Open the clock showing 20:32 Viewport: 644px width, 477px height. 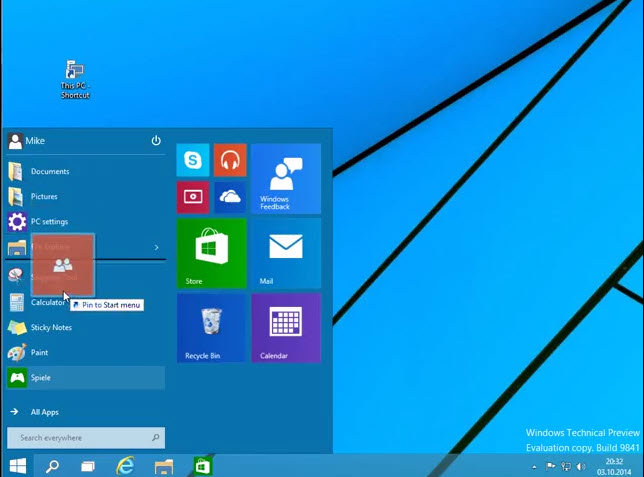point(614,467)
